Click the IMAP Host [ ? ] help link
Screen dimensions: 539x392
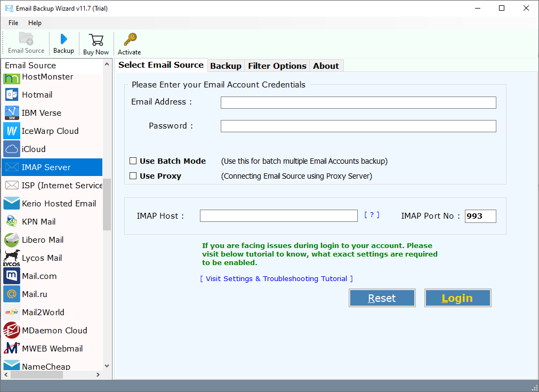[372, 215]
